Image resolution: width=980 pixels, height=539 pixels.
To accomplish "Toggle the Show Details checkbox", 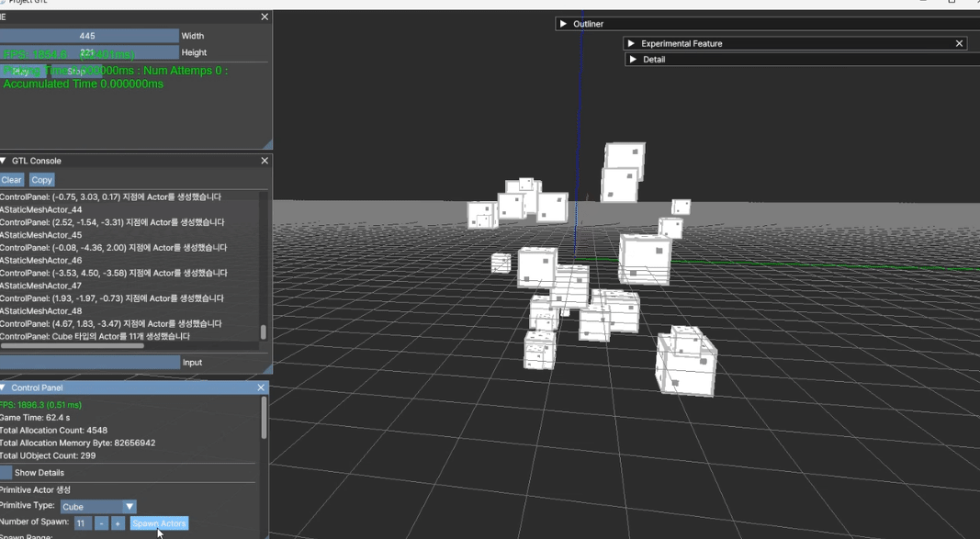I will (6, 473).
